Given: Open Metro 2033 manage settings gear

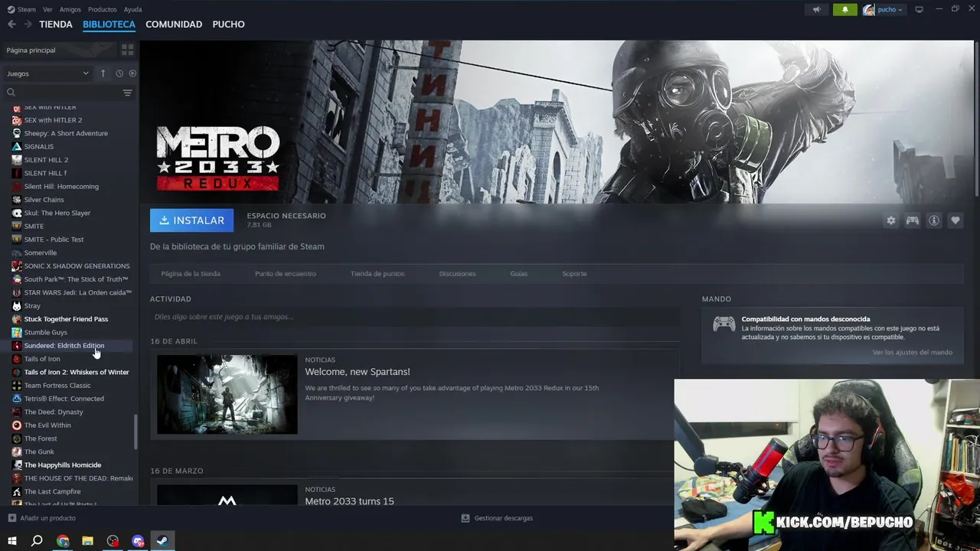Looking at the screenshot, I should pyautogui.click(x=890, y=220).
